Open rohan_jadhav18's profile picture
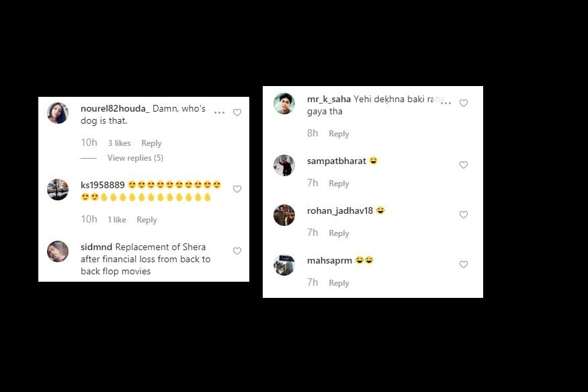The width and height of the screenshot is (588, 392). (284, 215)
